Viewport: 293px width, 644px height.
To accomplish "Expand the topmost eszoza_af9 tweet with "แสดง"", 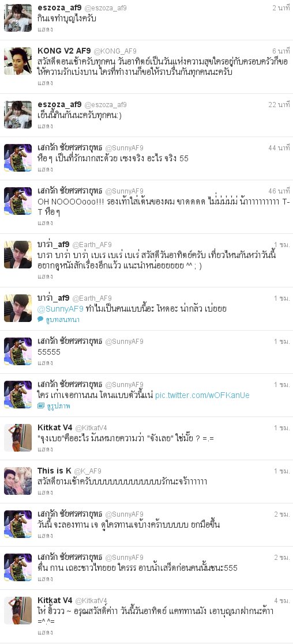I will 45,29.
